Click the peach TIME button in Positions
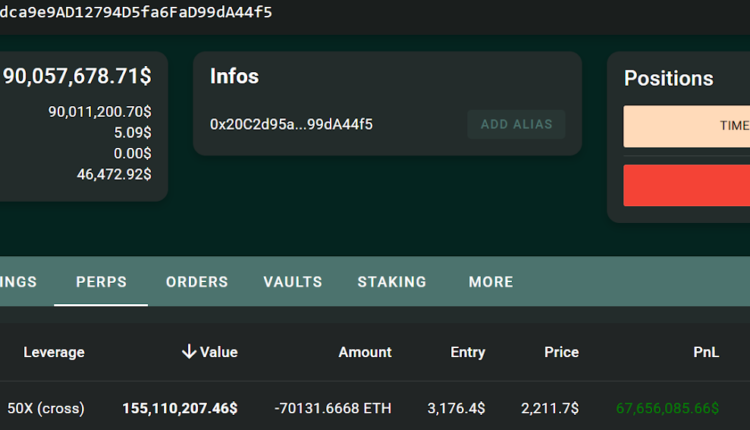 (x=687, y=126)
